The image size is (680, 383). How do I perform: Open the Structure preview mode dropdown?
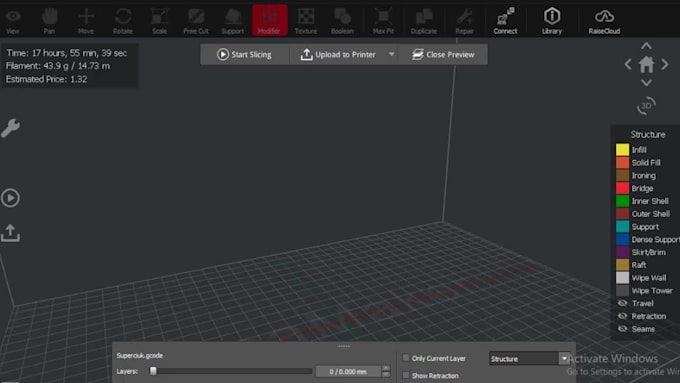[x=529, y=359]
